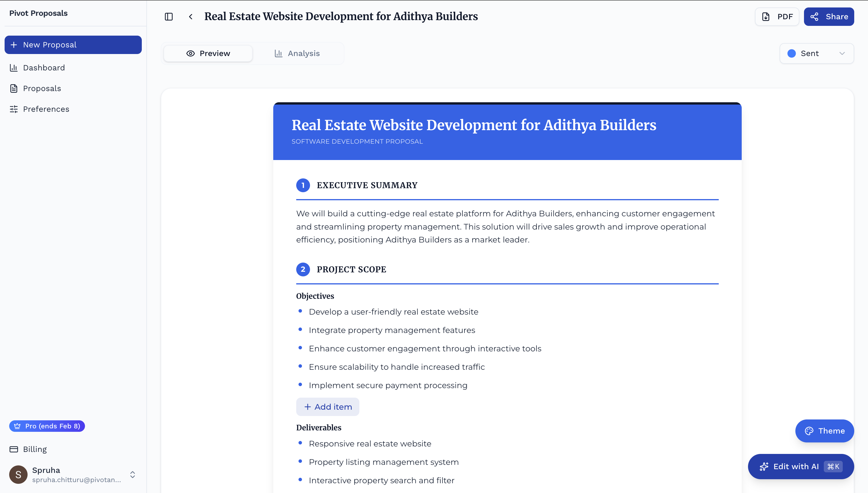Go to the Proposals list
The width and height of the screenshot is (868, 493).
42,88
